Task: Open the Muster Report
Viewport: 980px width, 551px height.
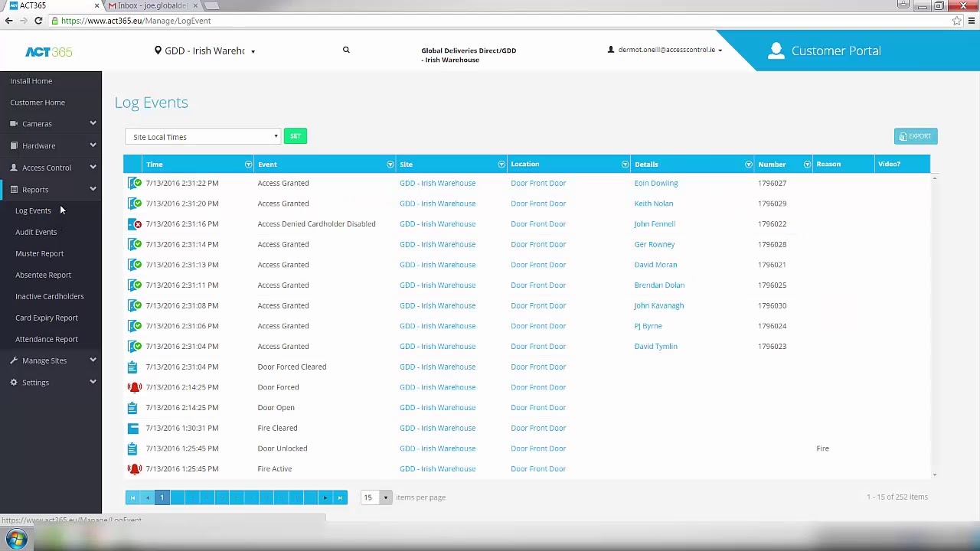Action: (x=40, y=253)
